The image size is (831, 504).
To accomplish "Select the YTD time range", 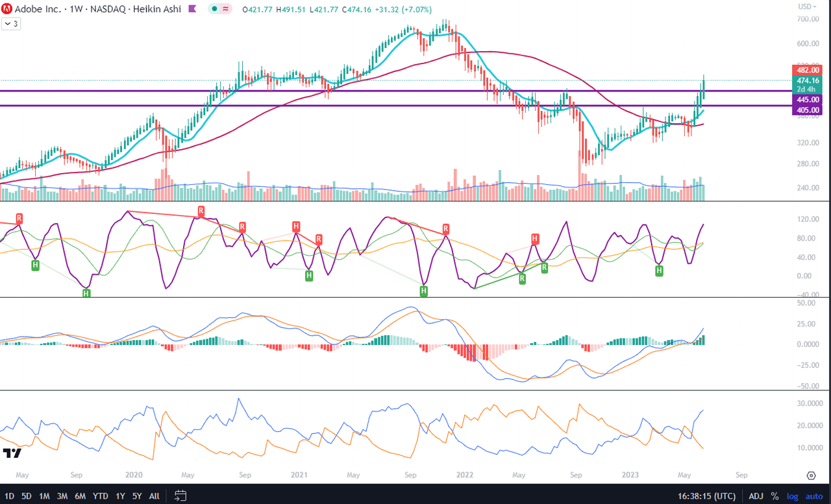I will 101,496.
